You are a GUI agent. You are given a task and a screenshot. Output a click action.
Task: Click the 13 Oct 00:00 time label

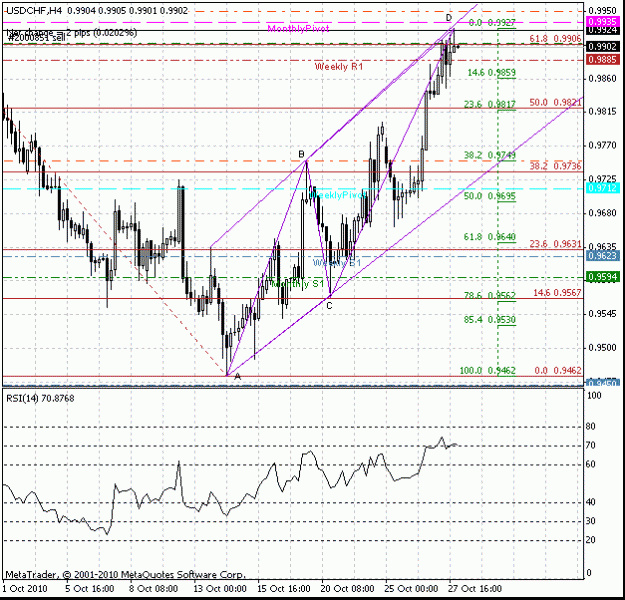[x=220, y=589]
